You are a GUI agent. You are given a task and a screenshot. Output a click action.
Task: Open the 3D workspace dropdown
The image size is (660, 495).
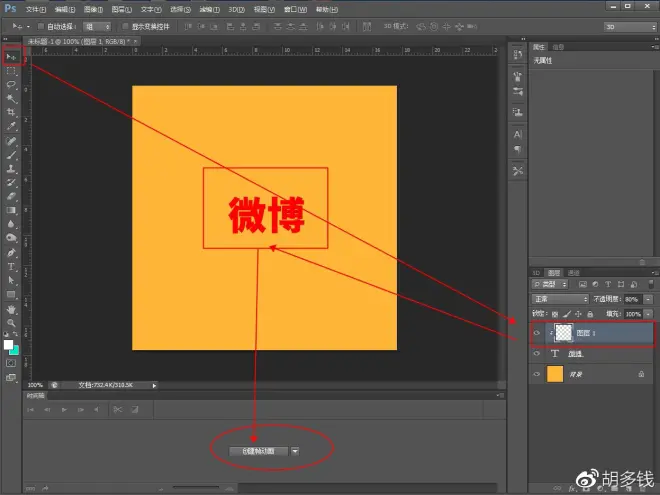pyautogui.click(x=630, y=27)
